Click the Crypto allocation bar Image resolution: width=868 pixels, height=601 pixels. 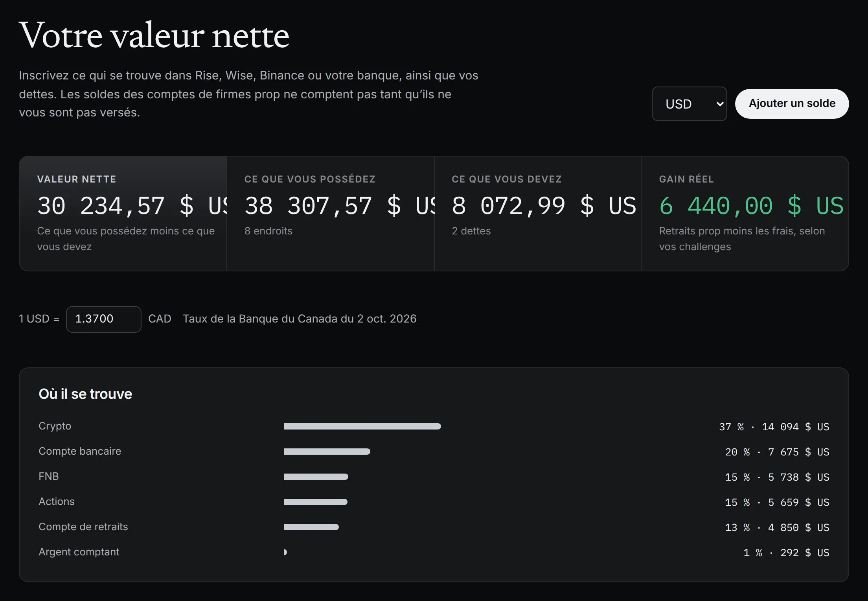click(362, 426)
